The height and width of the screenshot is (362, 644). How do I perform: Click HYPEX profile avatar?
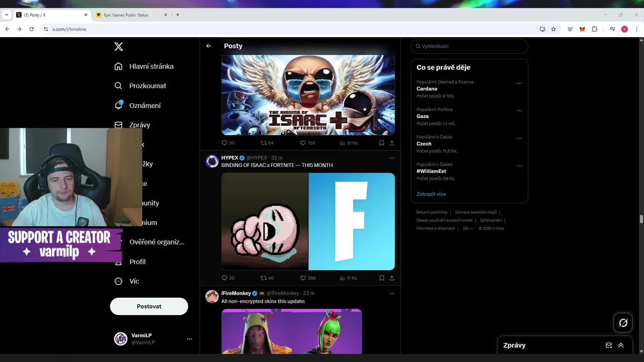[212, 161]
